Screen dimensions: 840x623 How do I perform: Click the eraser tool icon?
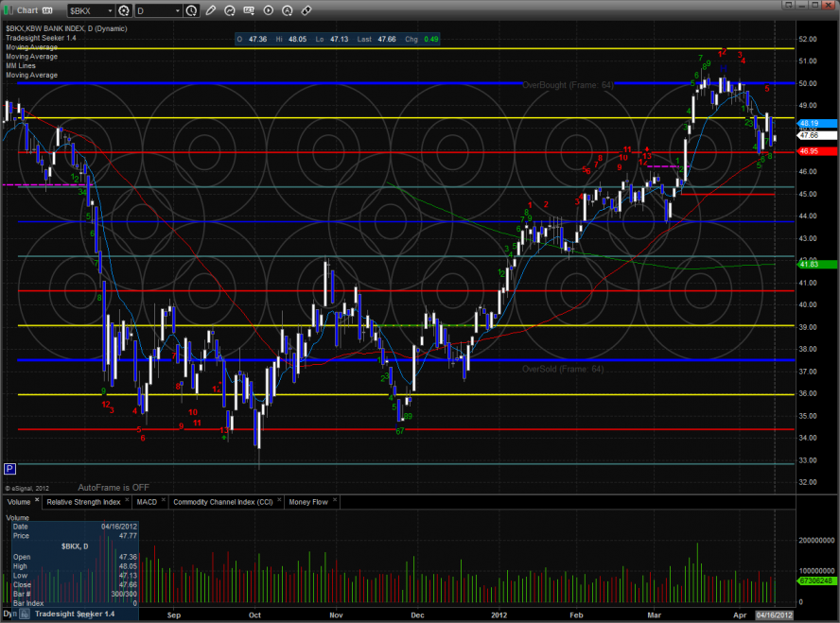click(x=306, y=10)
